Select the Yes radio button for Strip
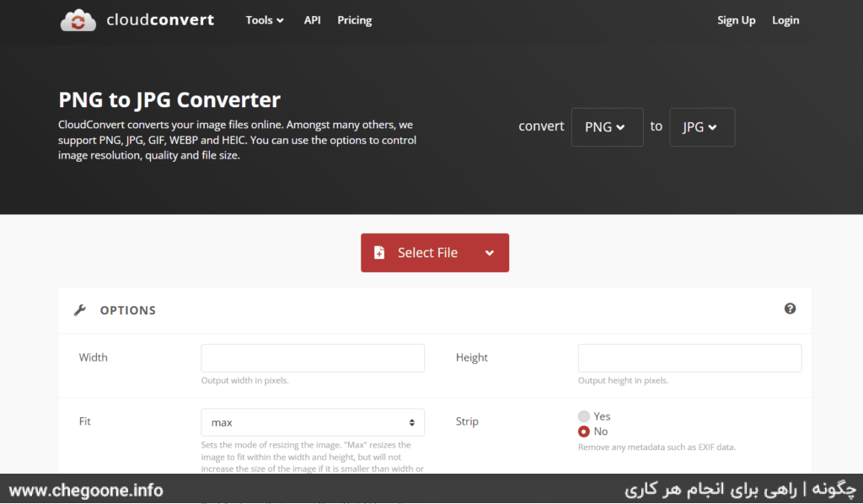 click(584, 416)
